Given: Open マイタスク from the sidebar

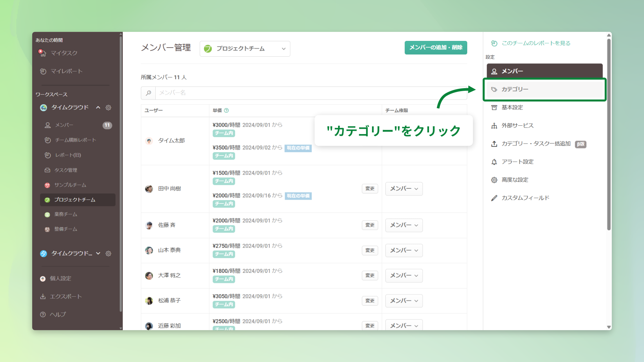Looking at the screenshot, I should 64,53.
